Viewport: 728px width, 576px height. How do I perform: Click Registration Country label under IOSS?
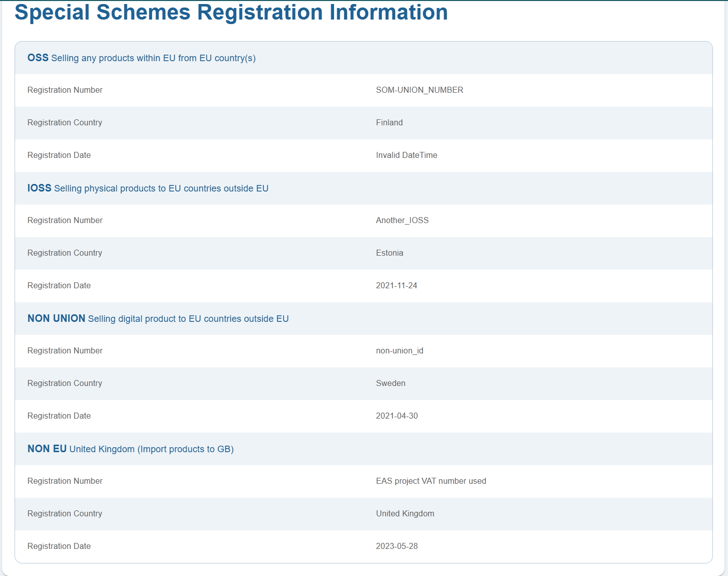[x=65, y=253]
